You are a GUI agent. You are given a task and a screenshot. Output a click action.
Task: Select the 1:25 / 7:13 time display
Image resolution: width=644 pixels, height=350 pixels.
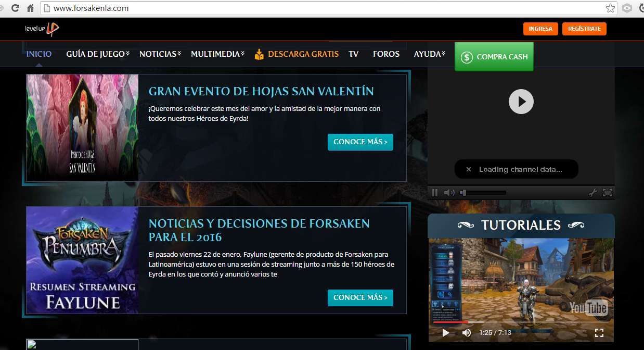coord(495,332)
